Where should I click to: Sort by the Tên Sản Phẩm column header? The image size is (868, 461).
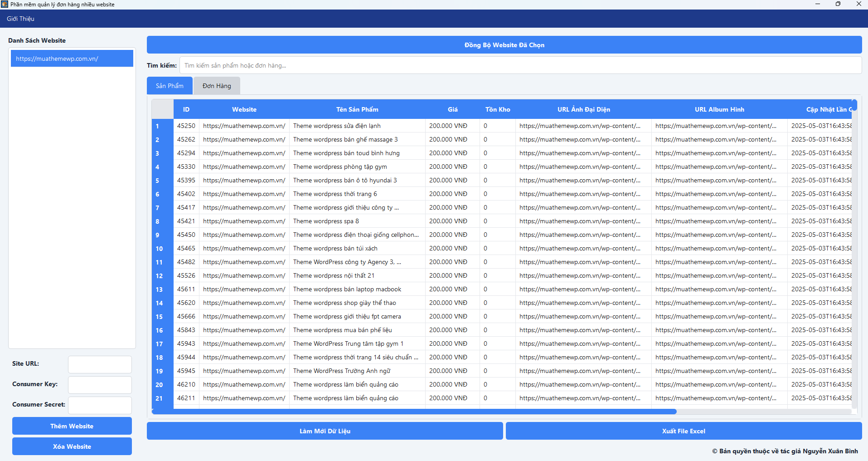point(357,109)
